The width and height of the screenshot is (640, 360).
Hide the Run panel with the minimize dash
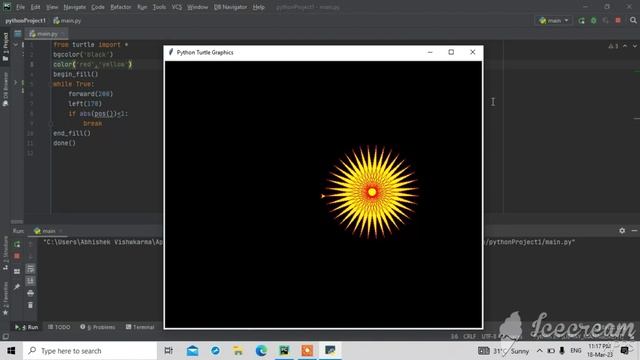634,231
